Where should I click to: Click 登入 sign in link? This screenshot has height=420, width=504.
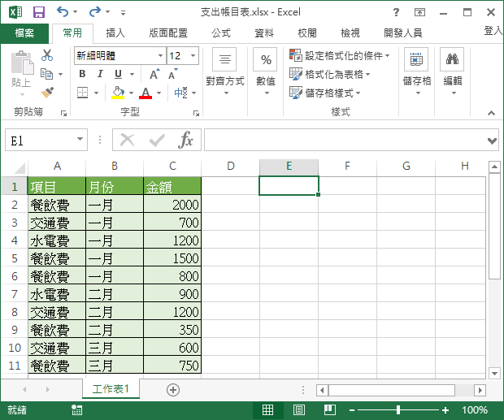click(x=493, y=31)
